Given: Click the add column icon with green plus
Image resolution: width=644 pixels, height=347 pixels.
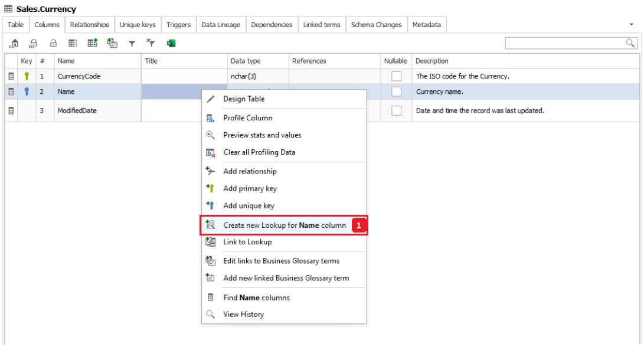Looking at the screenshot, I should tap(93, 43).
